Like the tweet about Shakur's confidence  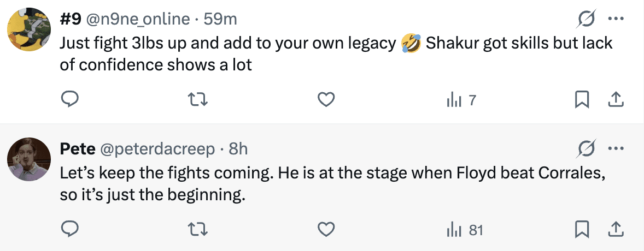pos(326,100)
